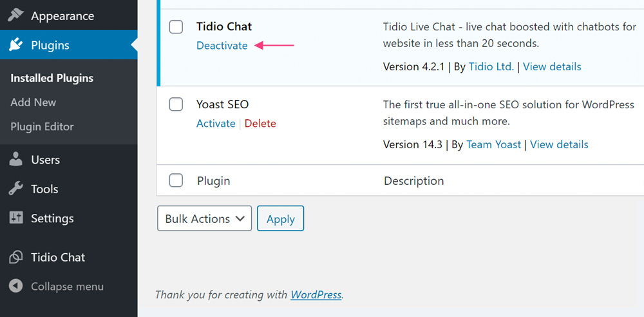Image resolution: width=644 pixels, height=317 pixels.
Task: Click the Tidio Chat plugin name
Action: [x=224, y=26]
